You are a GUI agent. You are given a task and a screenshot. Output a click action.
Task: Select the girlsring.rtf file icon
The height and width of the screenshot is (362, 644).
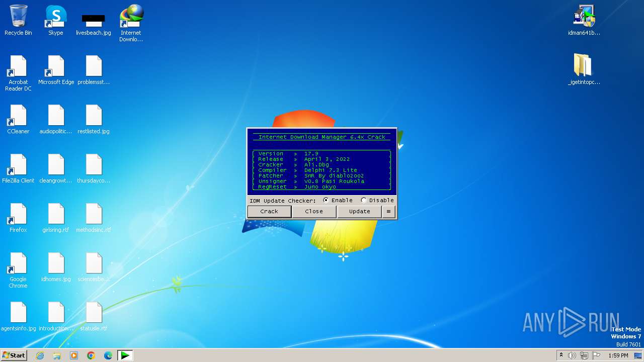pyautogui.click(x=56, y=218)
